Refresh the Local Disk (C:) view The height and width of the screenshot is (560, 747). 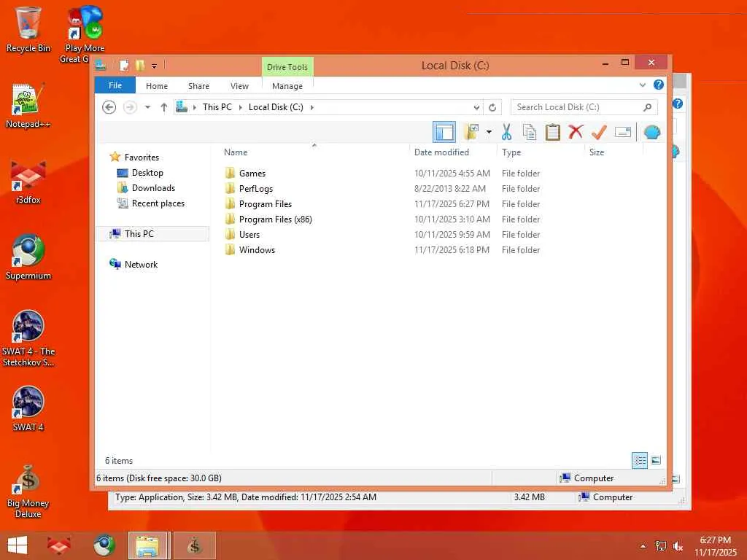(492, 107)
